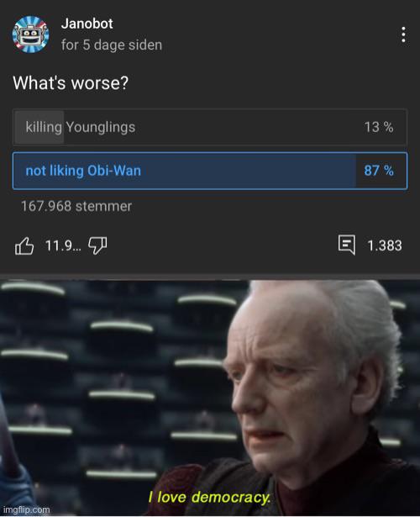Click the 13 % result label
Viewport: 420px width, 517px height.
click(x=379, y=127)
